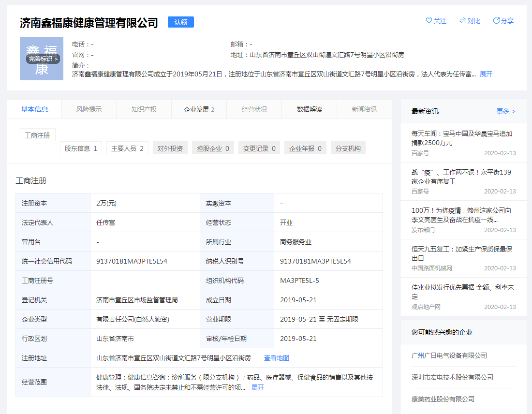
Task: Select 工商注册 sub-section button
Action: (37, 135)
